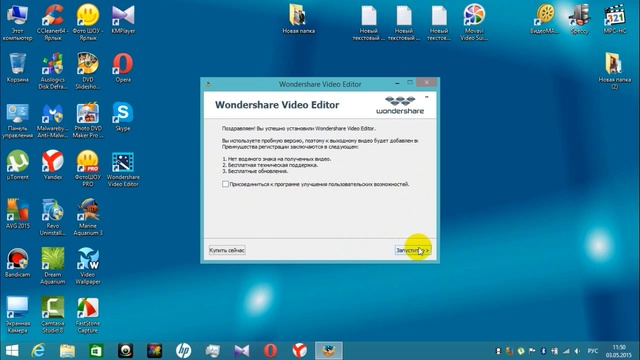Select the DVD Slideshow desktop icon
Viewport: 640px width, 360px height.
pyautogui.click(x=88, y=71)
